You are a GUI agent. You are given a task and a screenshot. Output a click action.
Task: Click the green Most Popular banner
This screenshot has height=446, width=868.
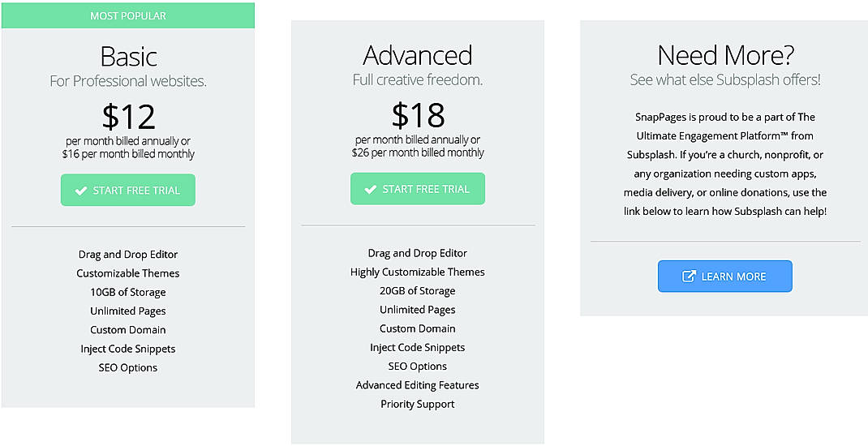click(128, 15)
